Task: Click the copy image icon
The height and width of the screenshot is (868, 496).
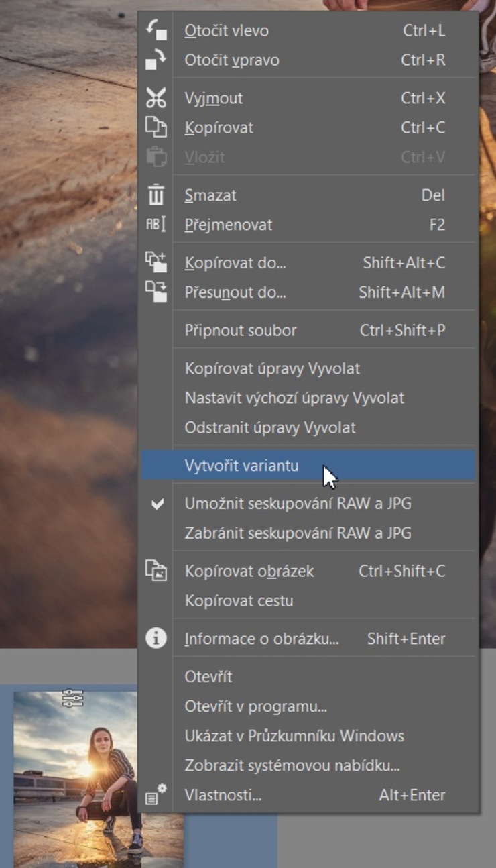Action: click(x=156, y=571)
